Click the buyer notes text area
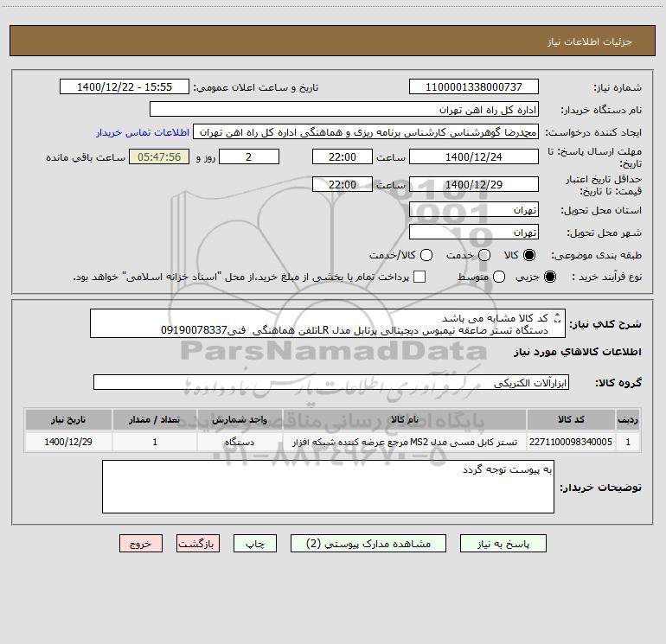The image size is (666, 644). (328, 487)
